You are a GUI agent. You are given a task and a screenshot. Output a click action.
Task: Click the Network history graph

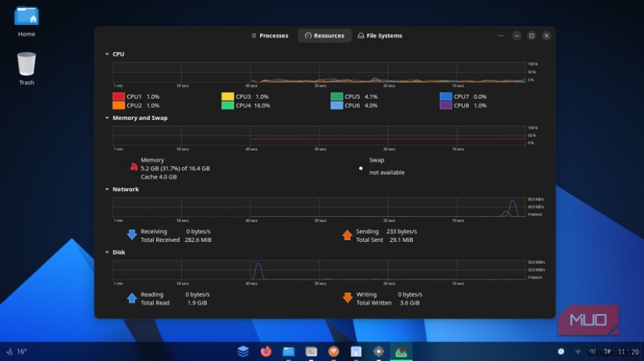coord(319,207)
